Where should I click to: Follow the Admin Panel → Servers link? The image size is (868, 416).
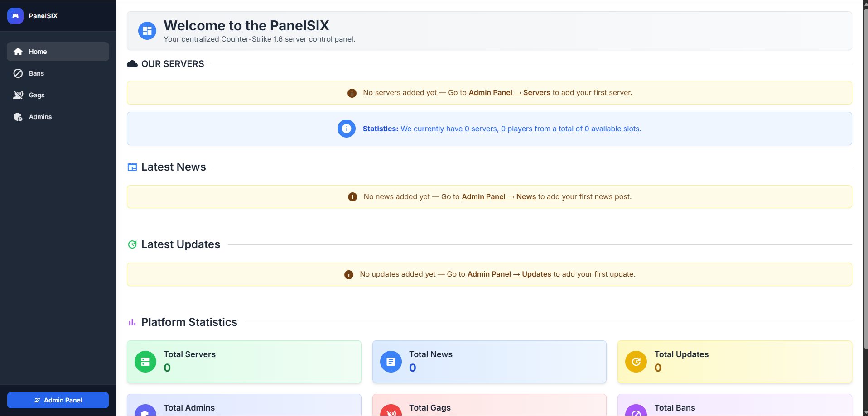click(509, 92)
